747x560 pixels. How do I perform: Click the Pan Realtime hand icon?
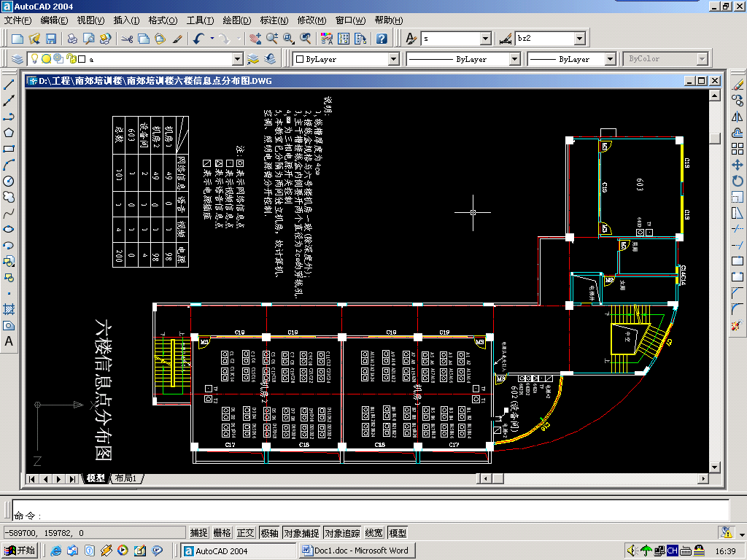pyautogui.click(x=253, y=39)
